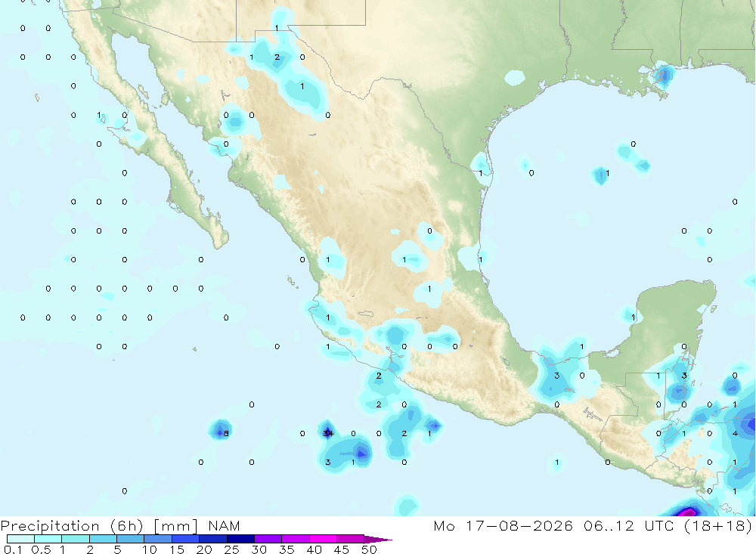The height and width of the screenshot is (554, 756).
Task: Click the '35' legend scale label
Action: [287, 549]
